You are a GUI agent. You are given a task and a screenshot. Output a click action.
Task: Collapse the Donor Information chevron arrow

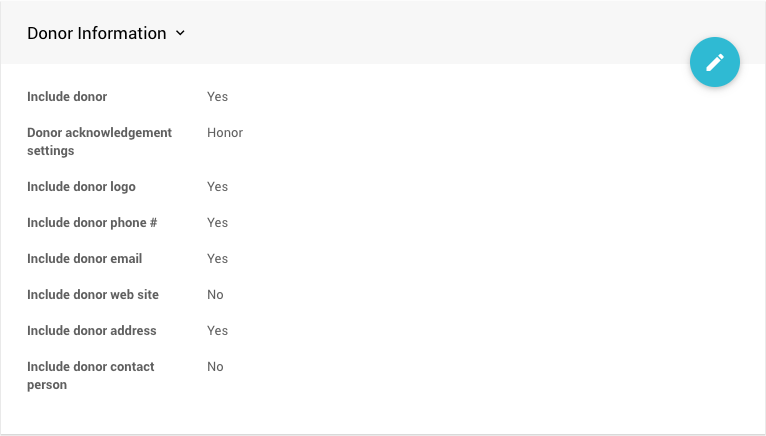click(181, 33)
